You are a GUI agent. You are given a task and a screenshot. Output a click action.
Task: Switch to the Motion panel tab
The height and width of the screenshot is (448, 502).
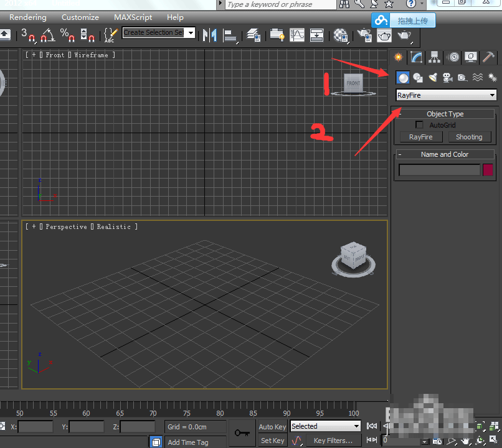coord(453,57)
